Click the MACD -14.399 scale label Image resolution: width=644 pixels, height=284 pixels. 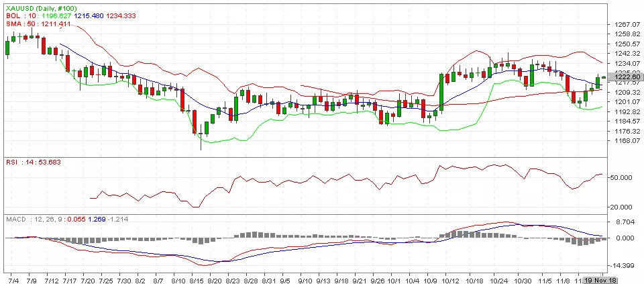tap(624, 265)
